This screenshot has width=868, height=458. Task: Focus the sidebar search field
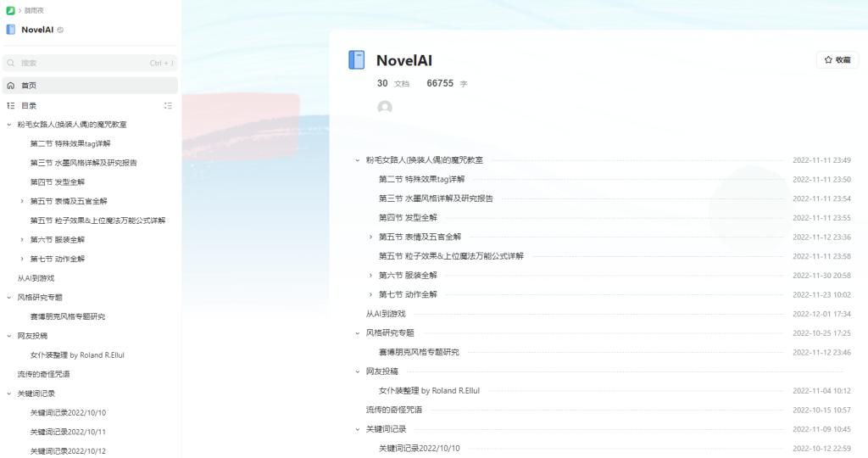point(90,63)
